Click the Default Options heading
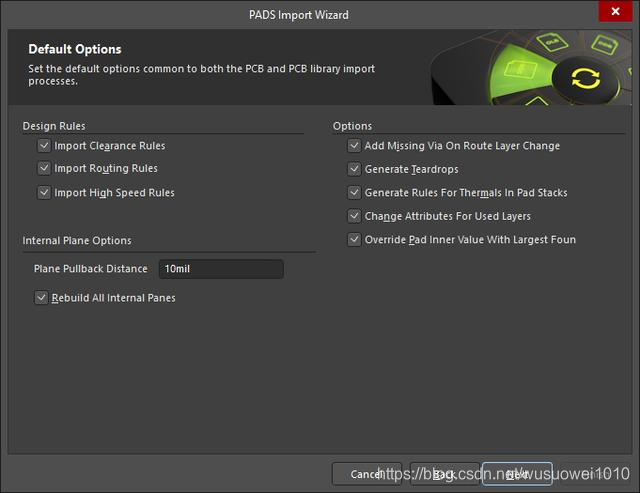 (x=75, y=49)
